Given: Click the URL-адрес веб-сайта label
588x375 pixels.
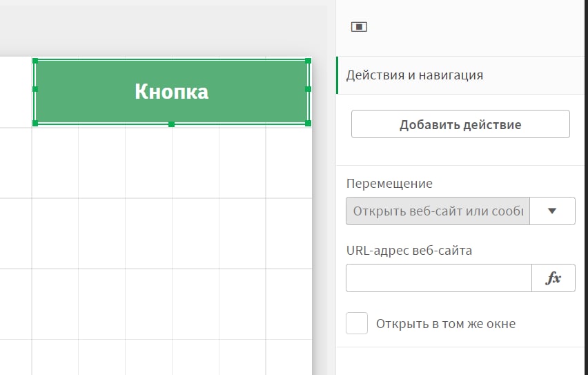Looking at the screenshot, I should 409,250.
